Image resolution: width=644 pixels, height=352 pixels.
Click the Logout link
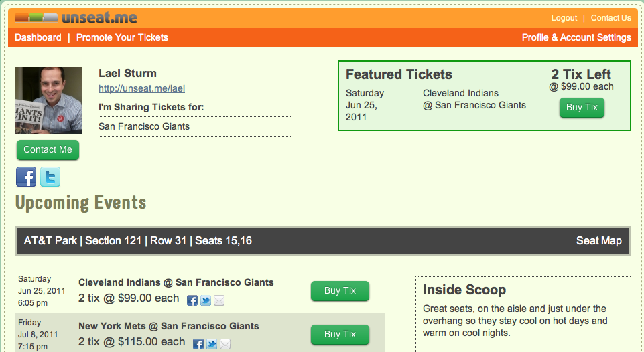pyautogui.click(x=564, y=18)
